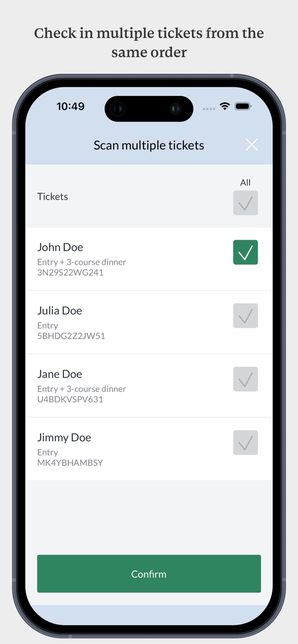Tap the Confirm button
Image resolution: width=298 pixels, height=644 pixels.
point(149,574)
